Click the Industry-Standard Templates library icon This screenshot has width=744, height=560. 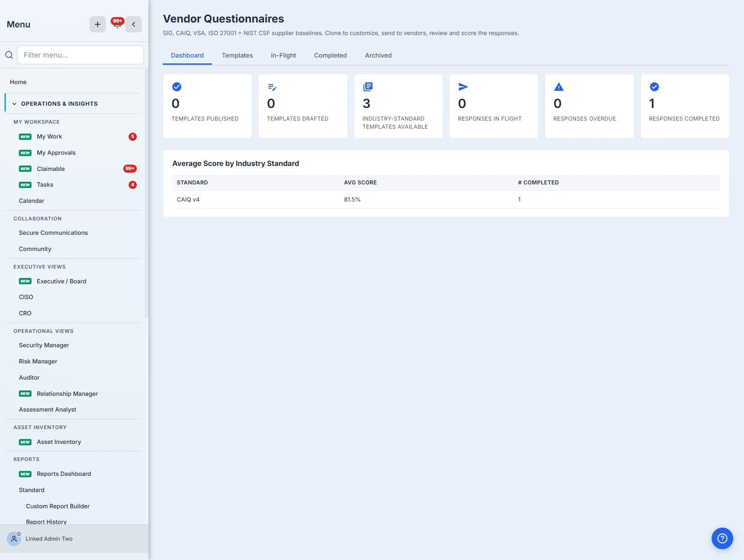[368, 87]
